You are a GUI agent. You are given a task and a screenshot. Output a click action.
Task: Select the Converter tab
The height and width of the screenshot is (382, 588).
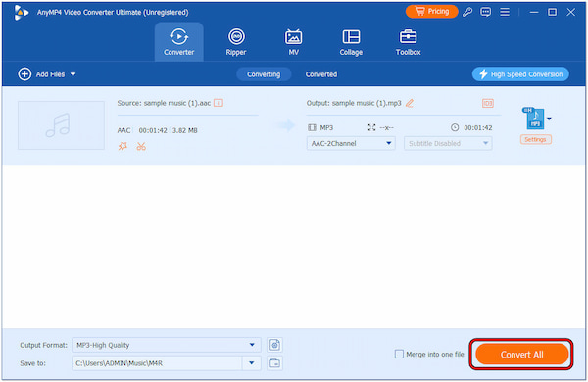[179, 41]
